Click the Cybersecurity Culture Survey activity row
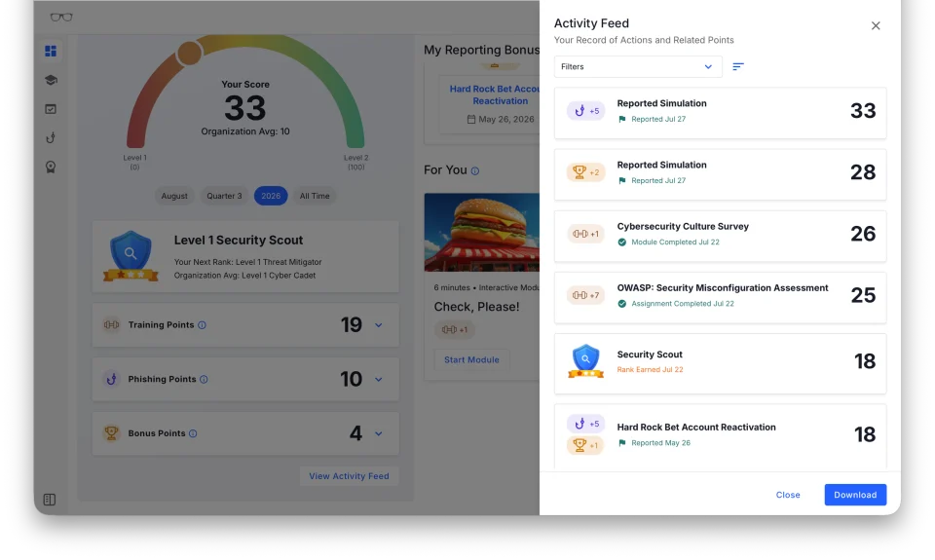Image resolution: width=935 pixels, height=560 pixels. click(x=721, y=236)
